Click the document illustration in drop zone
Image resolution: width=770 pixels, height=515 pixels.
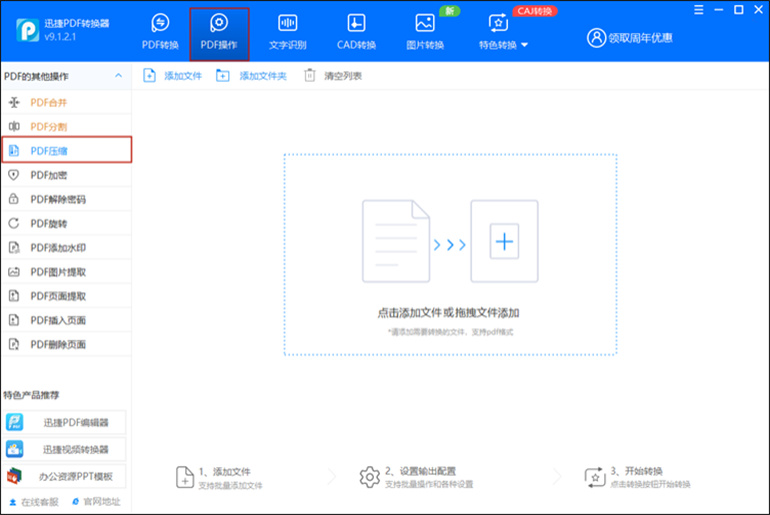[x=396, y=241]
